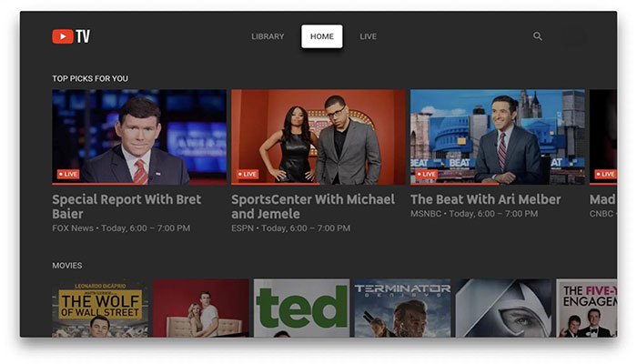Click the LIVE badge on The Beat
The width and height of the screenshot is (637, 364).
[x=427, y=175]
